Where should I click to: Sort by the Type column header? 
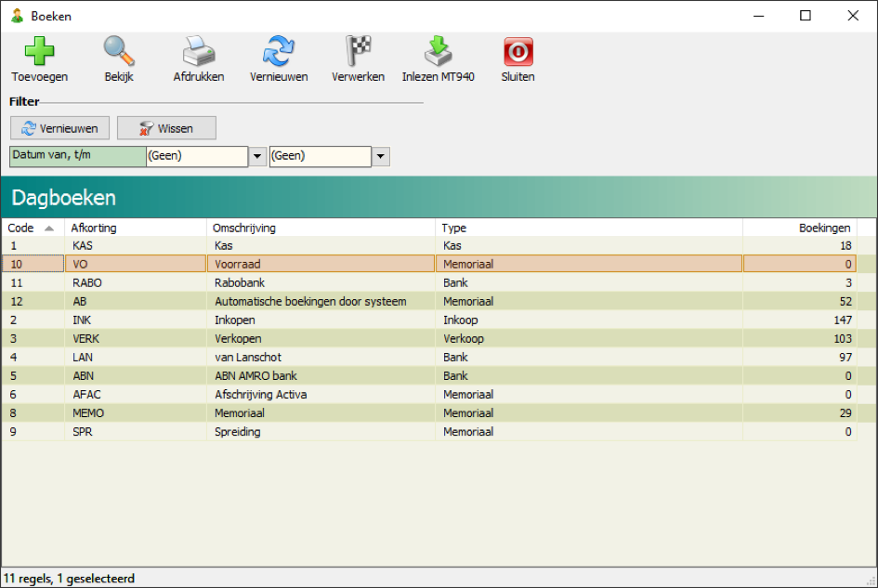tap(589, 228)
